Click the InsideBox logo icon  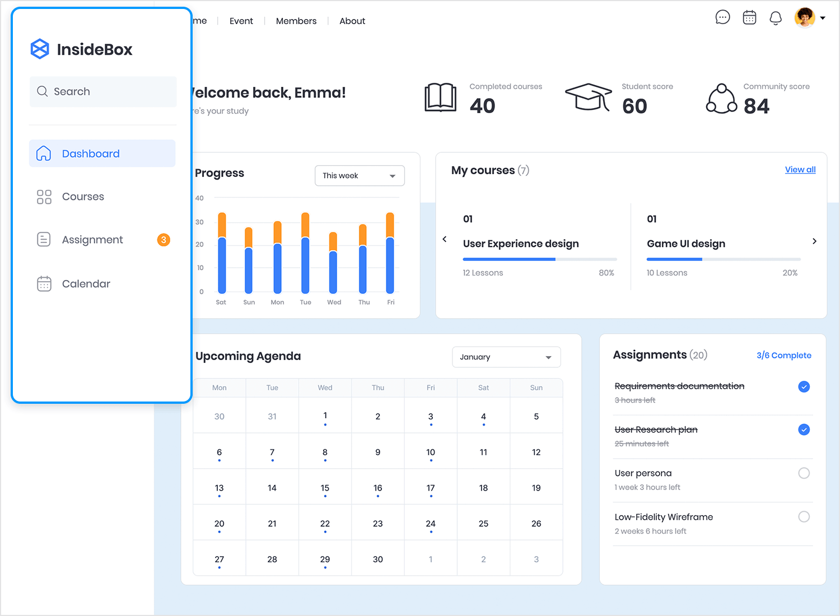point(40,49)
